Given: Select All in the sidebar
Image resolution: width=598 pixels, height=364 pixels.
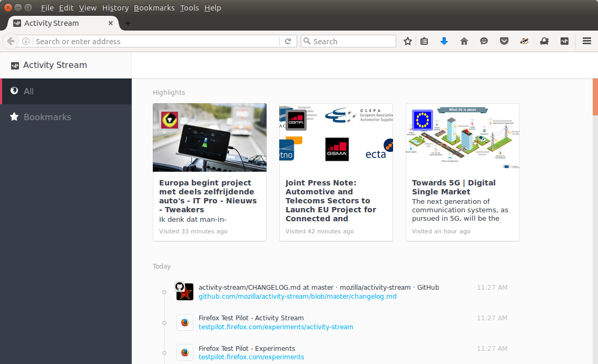Looking at the screenshot, I should tap(67, 91).
